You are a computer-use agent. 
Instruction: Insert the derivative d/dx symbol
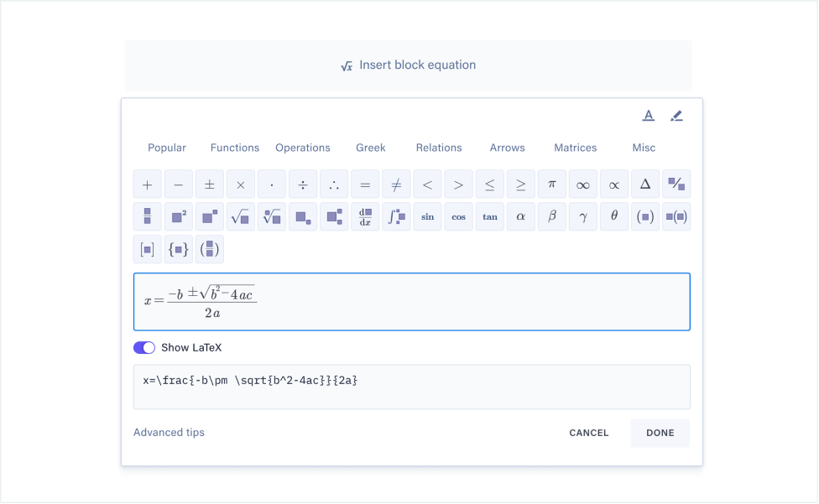[365, 216]
